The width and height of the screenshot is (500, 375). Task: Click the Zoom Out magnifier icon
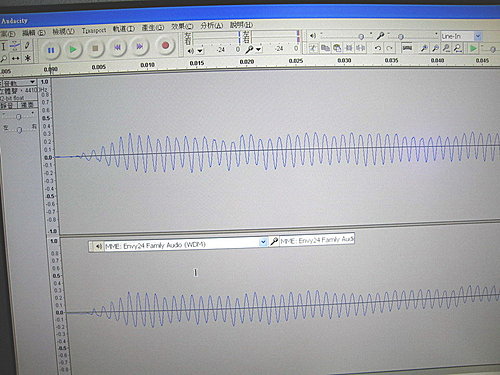point(435,48)
